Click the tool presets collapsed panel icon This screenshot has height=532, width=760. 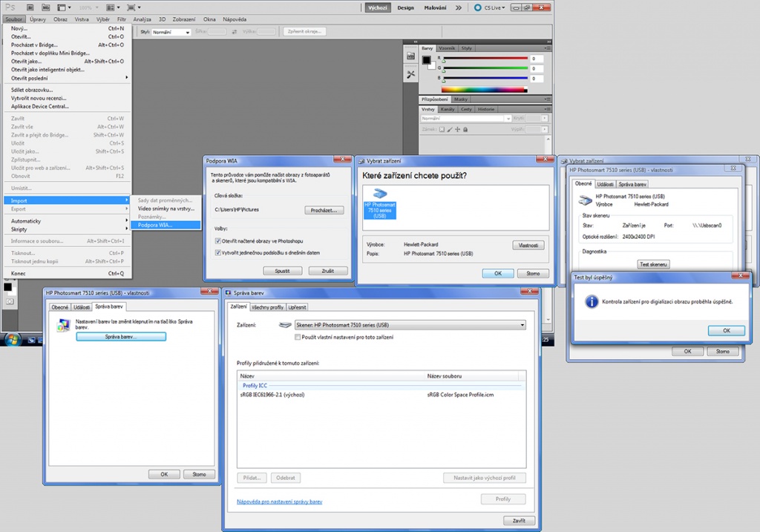point(410,74)
